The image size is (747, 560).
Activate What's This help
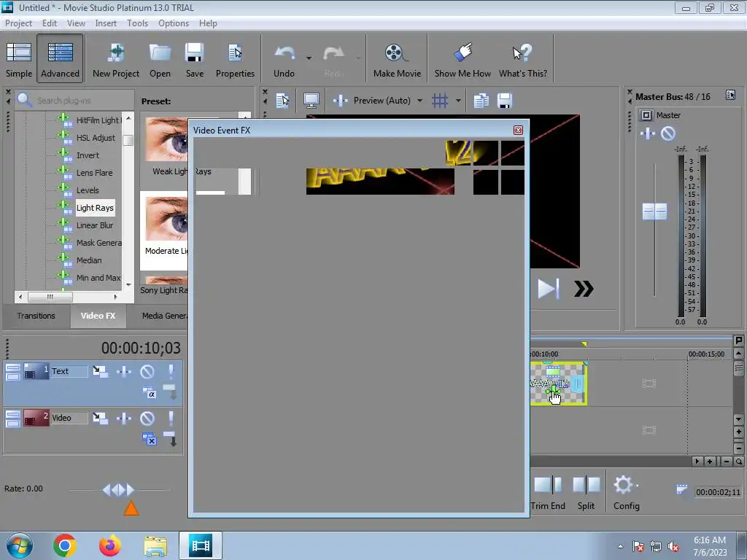pyautogui.click(x=522, y=59)
